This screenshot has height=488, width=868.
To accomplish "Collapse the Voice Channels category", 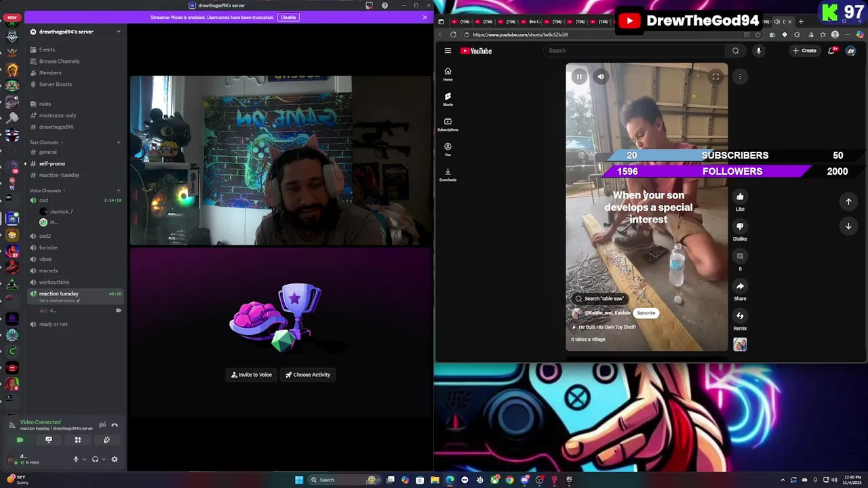I will tap(47, 190).
